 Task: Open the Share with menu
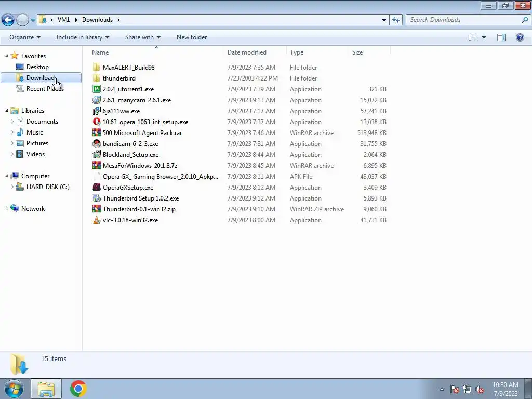click(143, 37)
